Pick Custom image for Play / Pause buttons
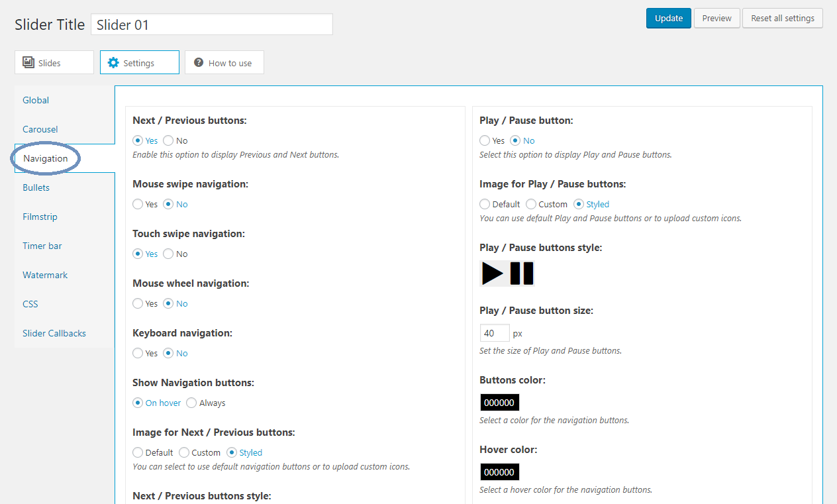This screenshot has height=504, width=837. (x=531, y=204)
